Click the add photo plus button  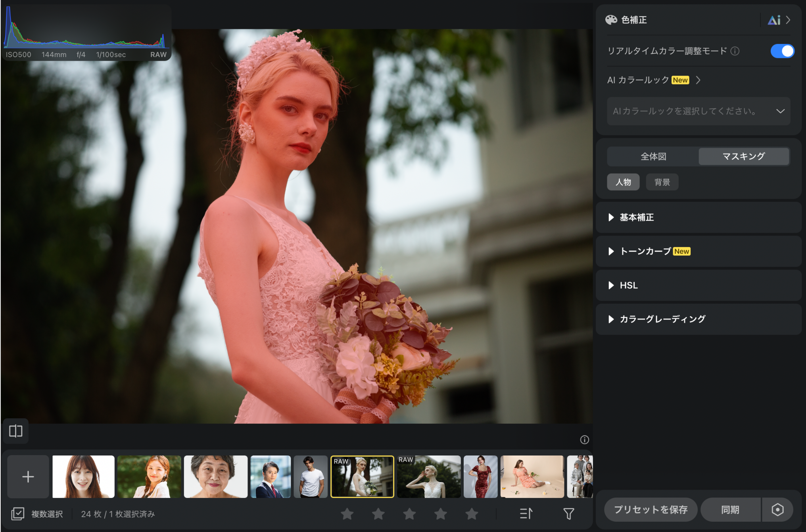pyautogui.click(x=28, y=477)
